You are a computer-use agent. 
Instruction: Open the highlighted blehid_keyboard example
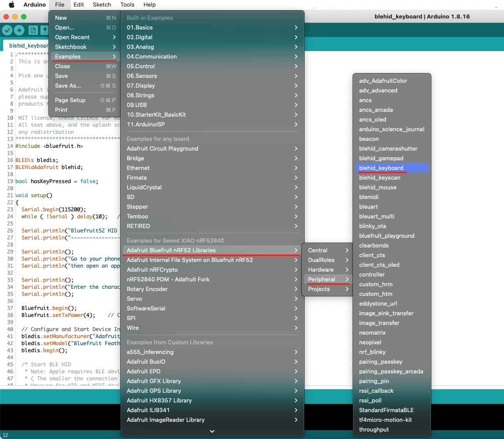(x=392, y=168)
